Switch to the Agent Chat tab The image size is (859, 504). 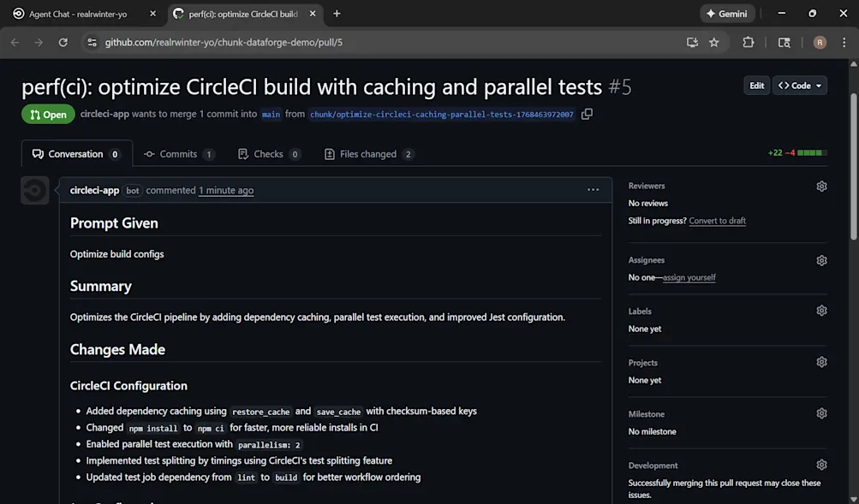coord(78,15)
